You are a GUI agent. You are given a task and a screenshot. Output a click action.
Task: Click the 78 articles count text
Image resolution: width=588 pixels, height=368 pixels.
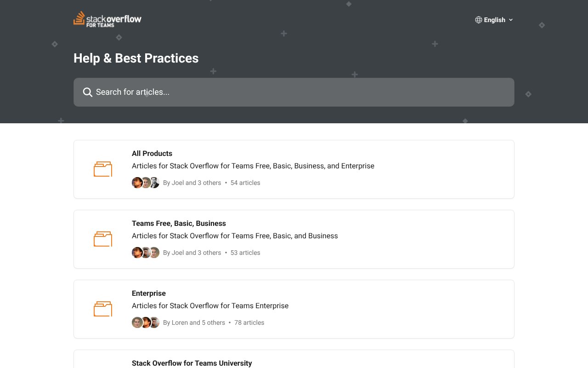(249, 322)
